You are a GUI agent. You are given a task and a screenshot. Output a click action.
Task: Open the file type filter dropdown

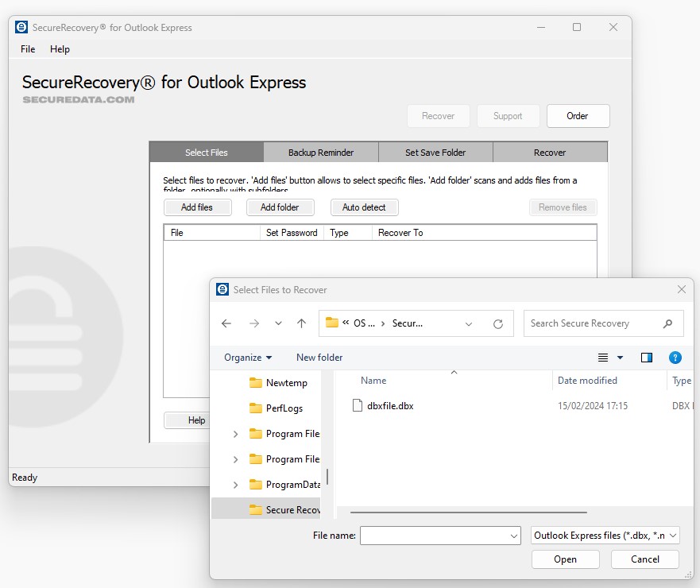605,536
